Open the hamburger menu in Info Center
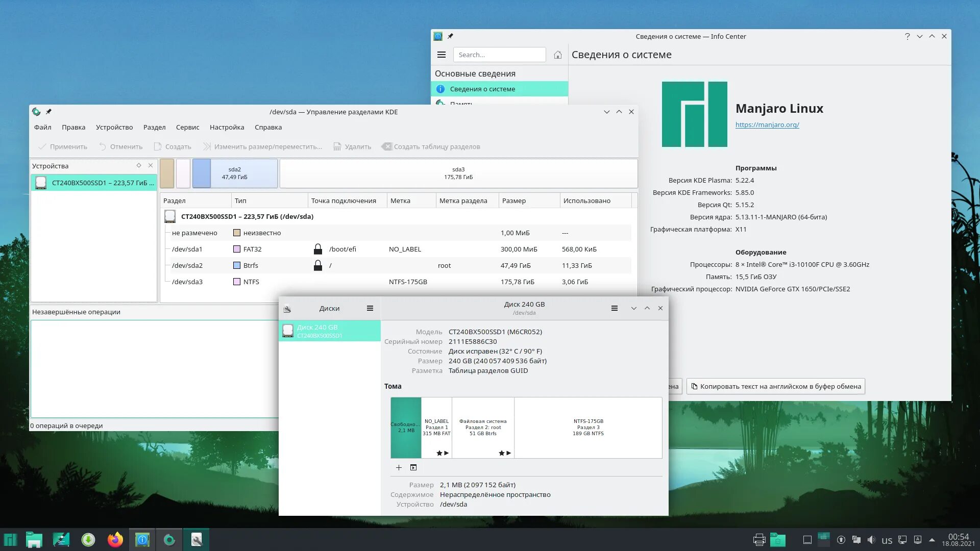The width and height of the screenshot is (980, 551). click(x=442, y=55)
